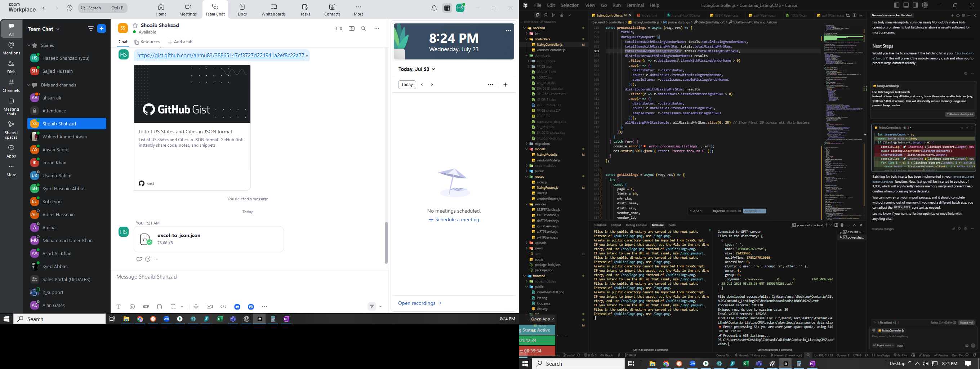Collapse the backend folder in Cursor explorer
The image size is (980, 369).
[525, 28]
